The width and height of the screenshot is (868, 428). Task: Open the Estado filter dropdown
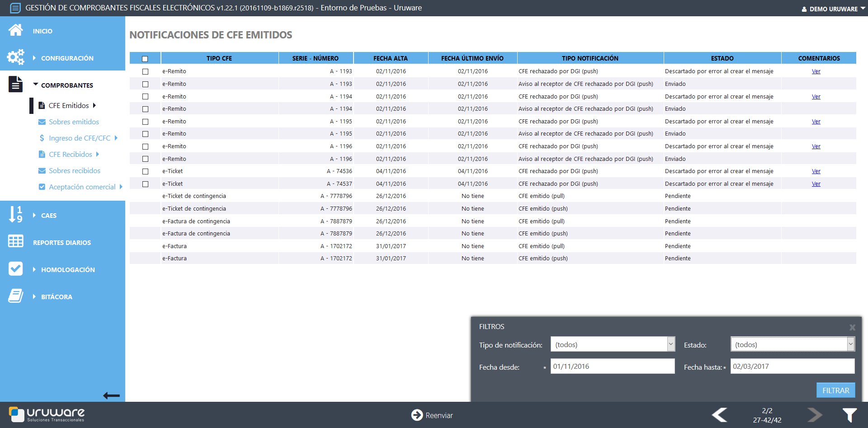pyautogui.click(x=792, y=344)
